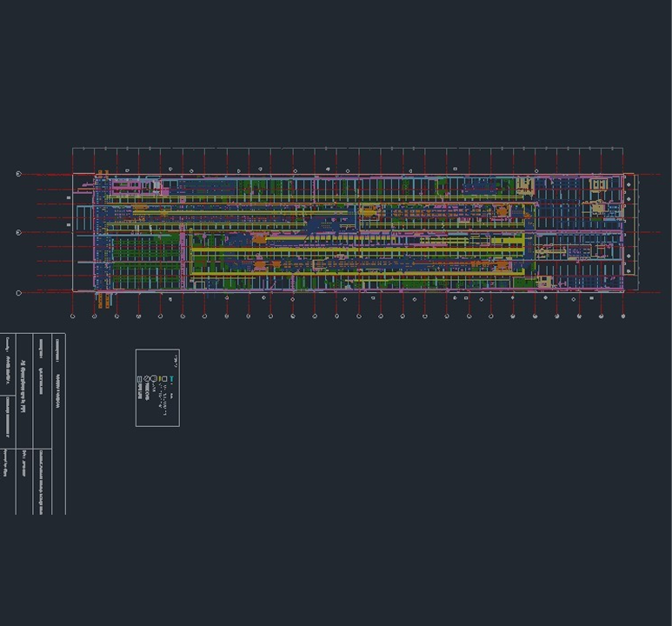Select the yellow bar symbol in legend
Viewport: 672px width, 626px height.
[160, 378]
